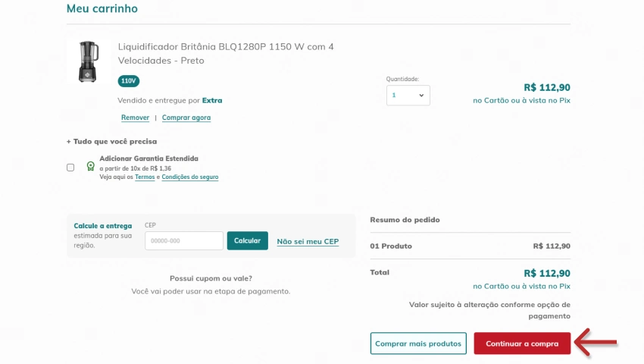Click the Total label in order summary
This screenshot has height=364, width=644.
click(x=380, y=272)
